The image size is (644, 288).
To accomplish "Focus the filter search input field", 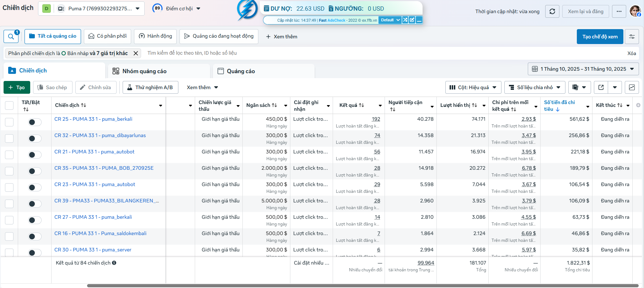I will pyautogui.click(x=384, y=53).
